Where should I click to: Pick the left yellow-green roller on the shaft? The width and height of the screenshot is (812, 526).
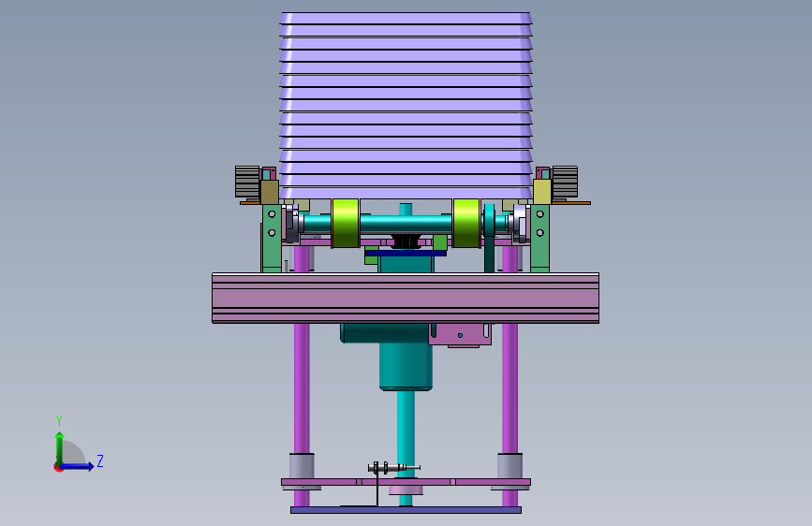tap(346, 223)
